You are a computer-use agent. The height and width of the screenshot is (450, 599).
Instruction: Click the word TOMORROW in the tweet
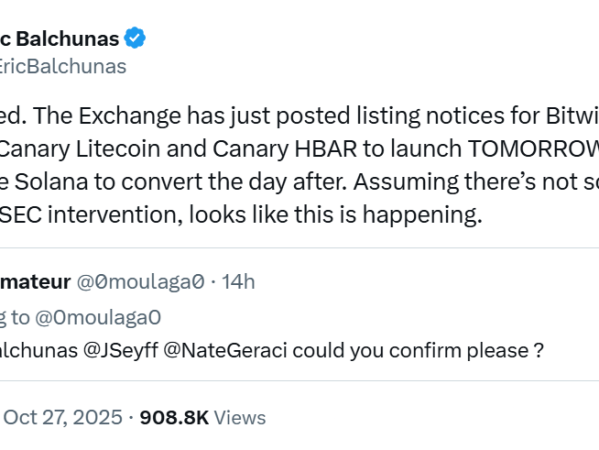533,149
